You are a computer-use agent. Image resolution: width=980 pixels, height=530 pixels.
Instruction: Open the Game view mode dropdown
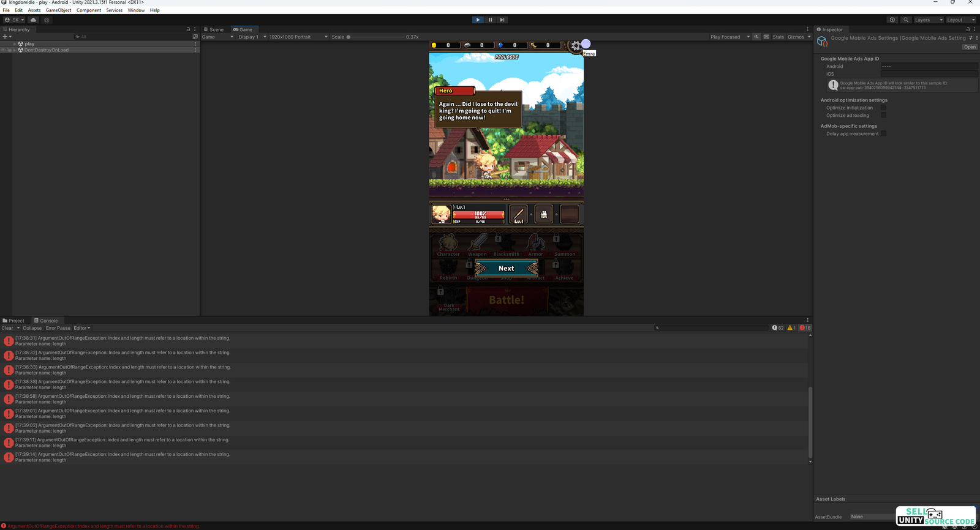[218, 37]
